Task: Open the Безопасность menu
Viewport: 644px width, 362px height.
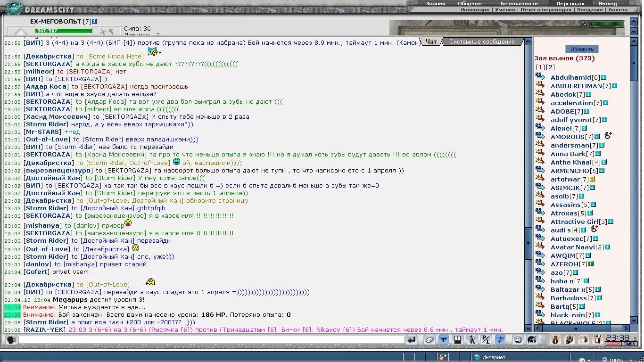Action: [519, 3]
